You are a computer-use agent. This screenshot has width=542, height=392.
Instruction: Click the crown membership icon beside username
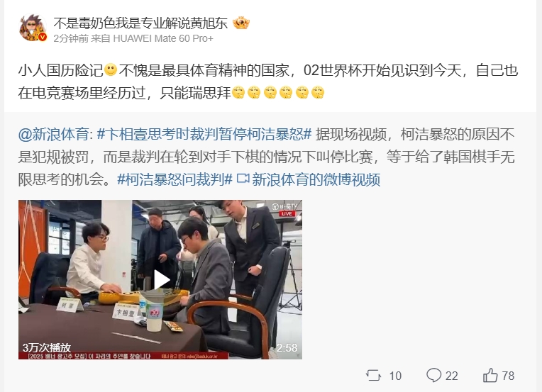241,23
